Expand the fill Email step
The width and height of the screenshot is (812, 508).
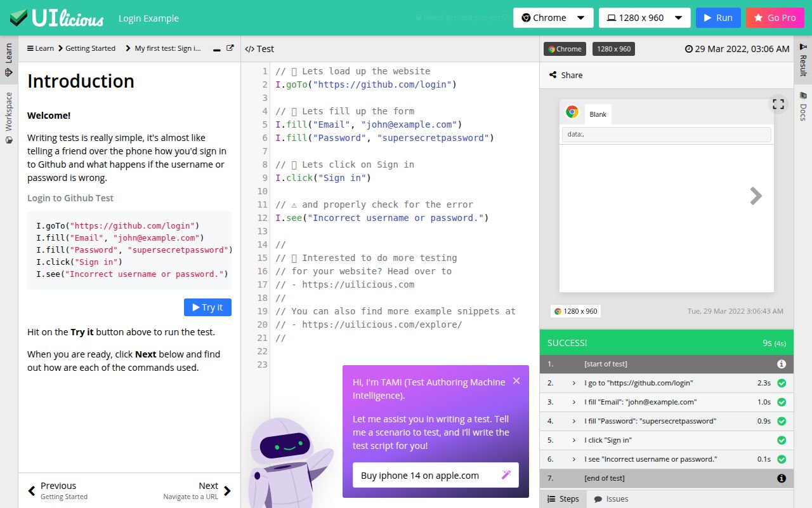tap(574, 402)
